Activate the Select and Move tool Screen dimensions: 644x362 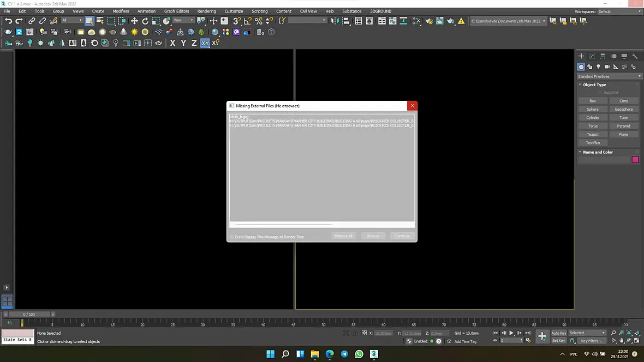coord(134,21)
